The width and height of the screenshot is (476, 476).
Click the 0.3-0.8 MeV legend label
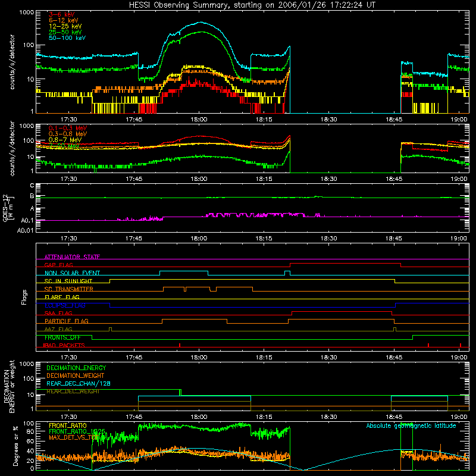68,134
